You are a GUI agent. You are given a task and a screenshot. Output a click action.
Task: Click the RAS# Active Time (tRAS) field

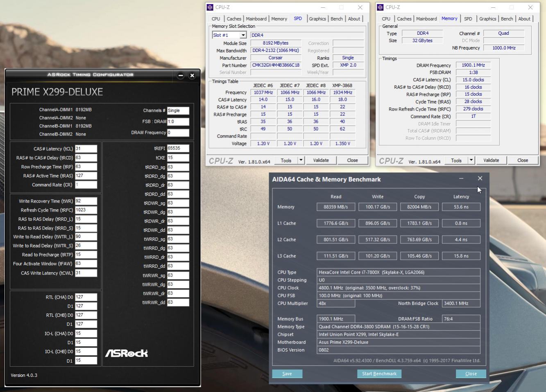point(86,176)
